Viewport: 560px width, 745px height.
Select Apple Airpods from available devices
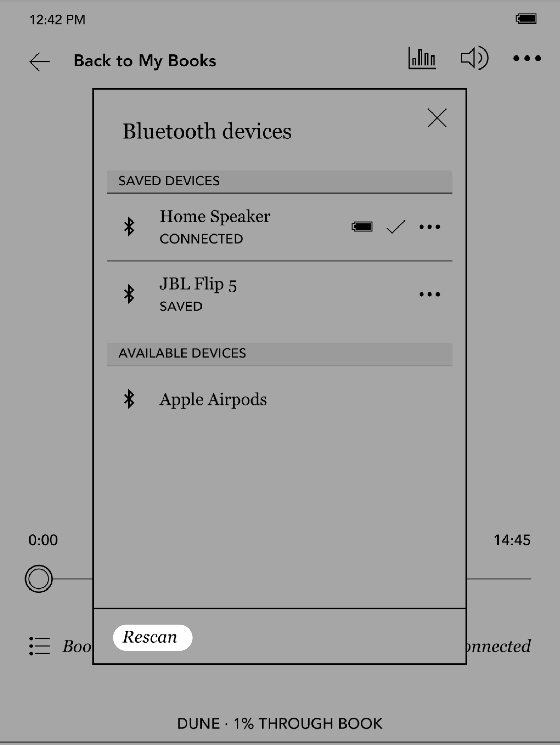(x=212, y=399)
